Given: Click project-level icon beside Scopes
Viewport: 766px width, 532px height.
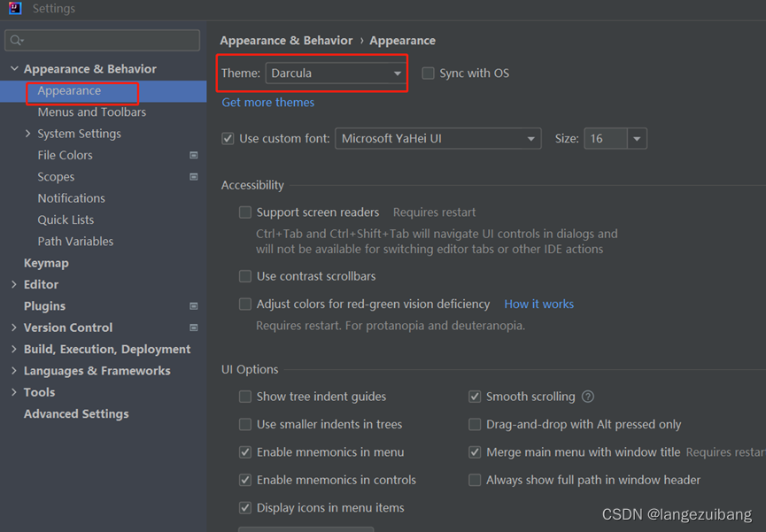Looking at the screenshot, I should pos(194,177).
